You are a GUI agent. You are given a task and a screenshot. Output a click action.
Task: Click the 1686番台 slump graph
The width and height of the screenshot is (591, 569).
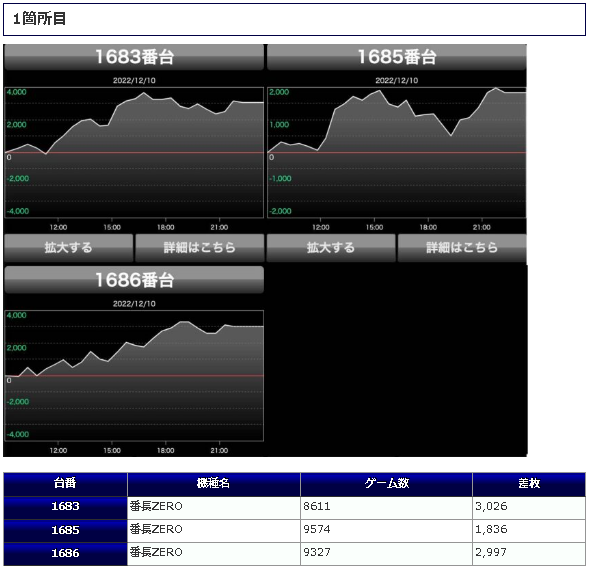[134, 376]
